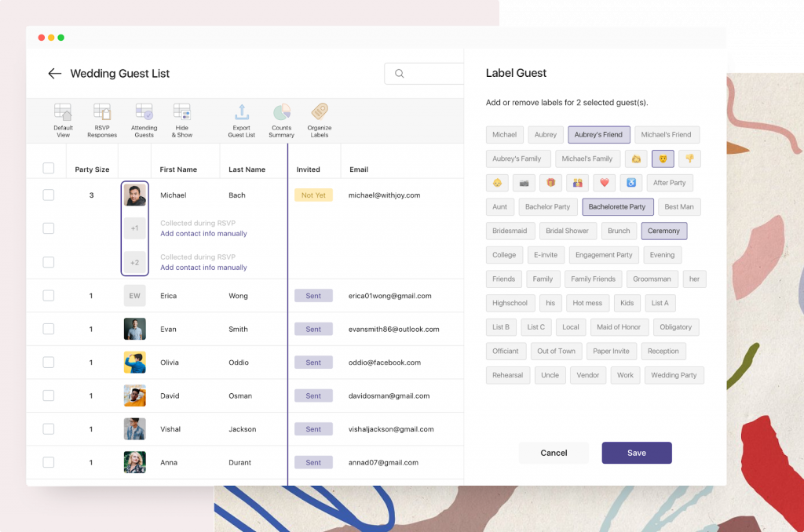Select Evan Smith's row checkbox
This screenshot has width=804, height=532.
point(49,329)
